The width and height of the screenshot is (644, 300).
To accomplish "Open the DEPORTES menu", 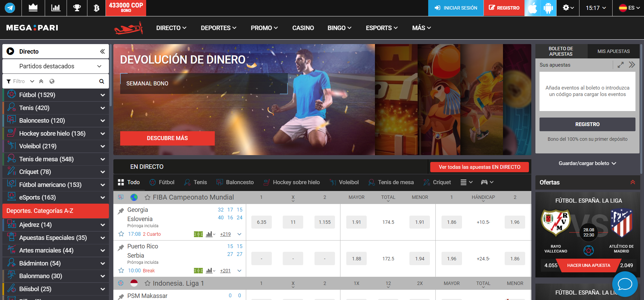I will pos(219,28).
